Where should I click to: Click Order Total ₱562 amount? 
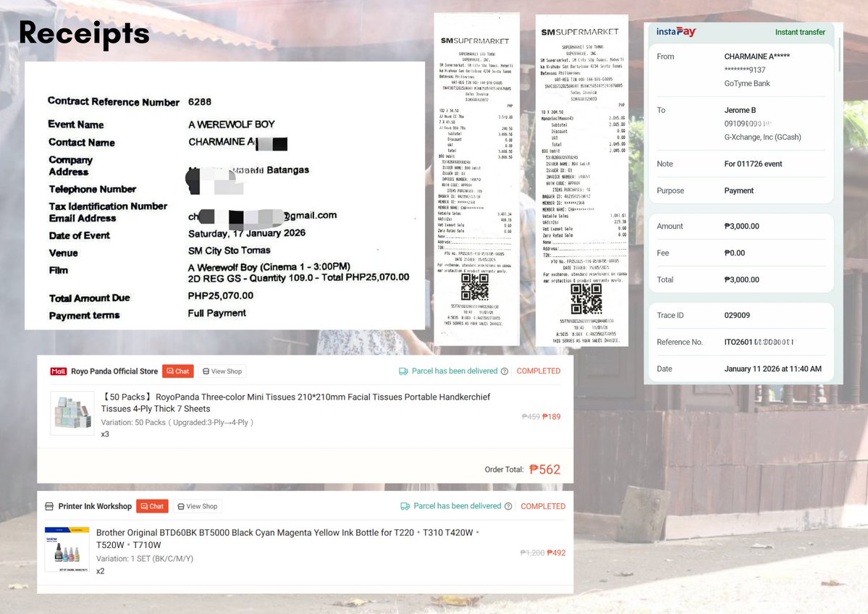pos(544,469)
